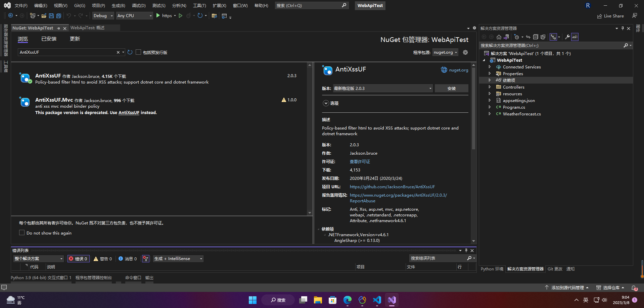Open the Git(G) menu

(x=80, y=6)
